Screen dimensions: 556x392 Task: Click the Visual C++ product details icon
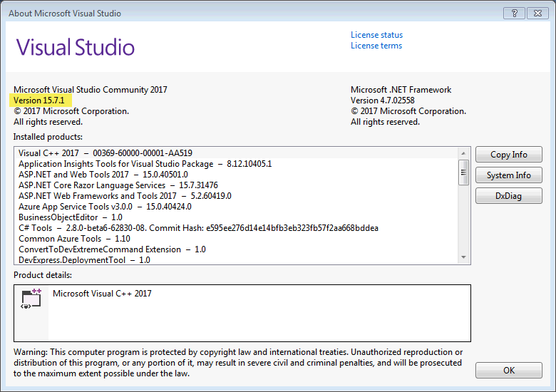click(31, 299)
